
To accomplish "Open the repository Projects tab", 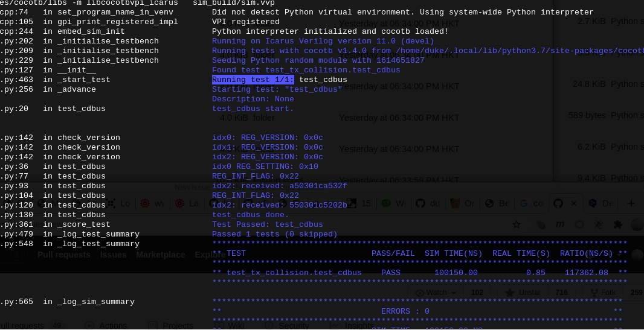I will [x=170, y=326].
